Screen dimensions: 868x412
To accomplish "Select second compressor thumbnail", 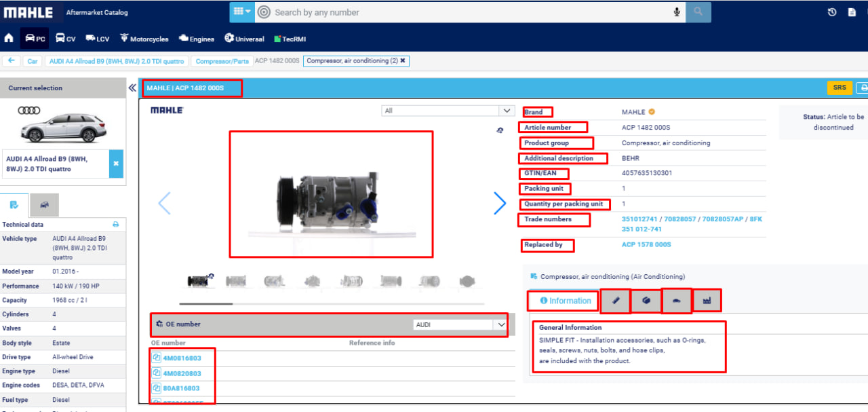I will 236,280.
